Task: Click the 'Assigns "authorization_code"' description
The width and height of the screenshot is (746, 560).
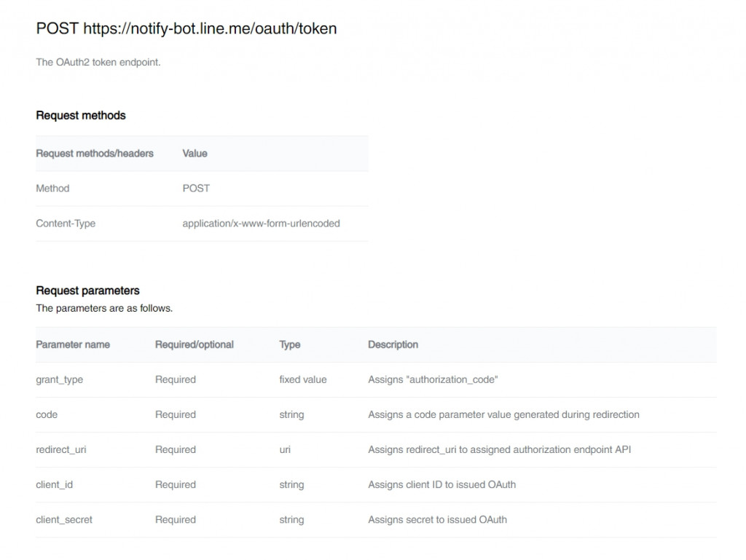Action: (433, 379)
